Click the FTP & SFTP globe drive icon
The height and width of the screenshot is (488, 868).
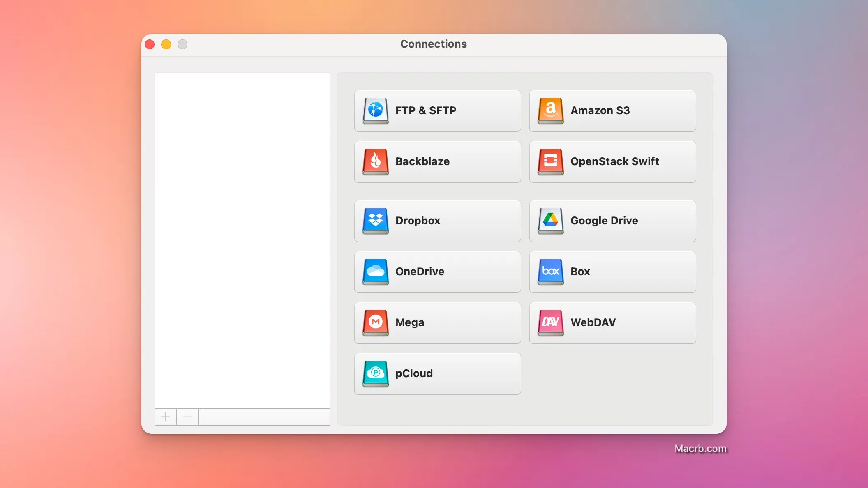[376, 111]
